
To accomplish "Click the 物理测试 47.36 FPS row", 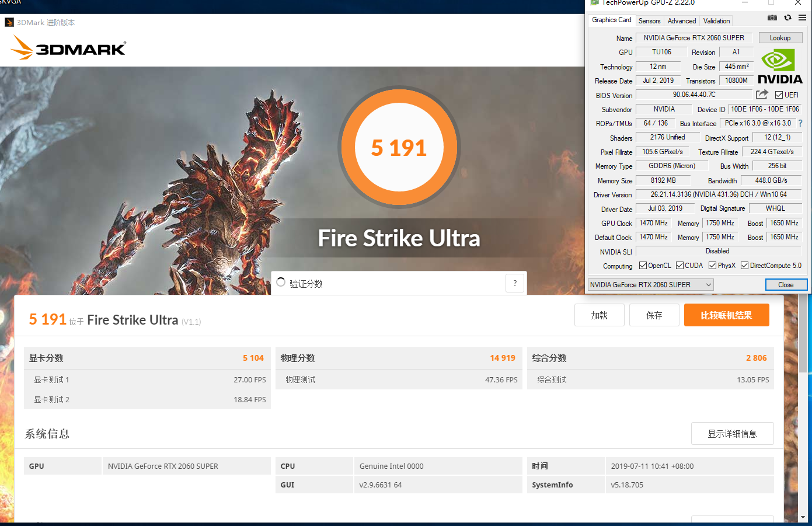I will 399,379.
